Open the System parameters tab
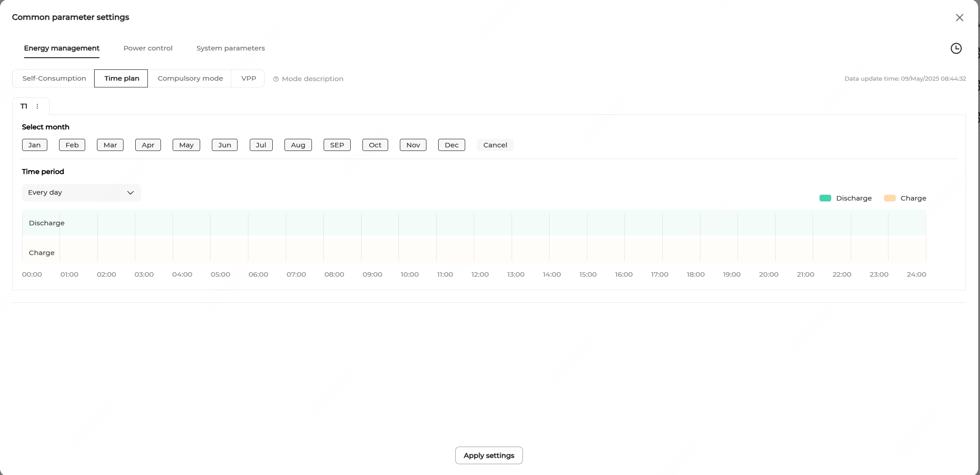This screenshot has width=980, height=475. click(x=230, y=48)
